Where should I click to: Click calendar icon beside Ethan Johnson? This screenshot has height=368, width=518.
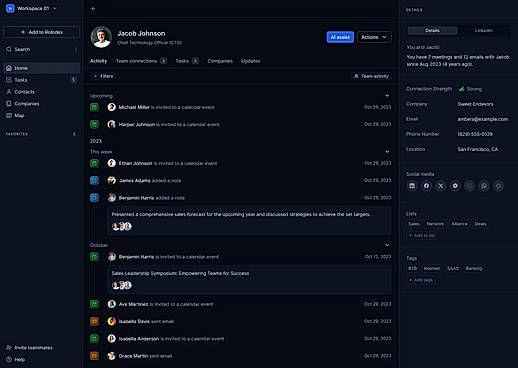(x=94, y=163)
